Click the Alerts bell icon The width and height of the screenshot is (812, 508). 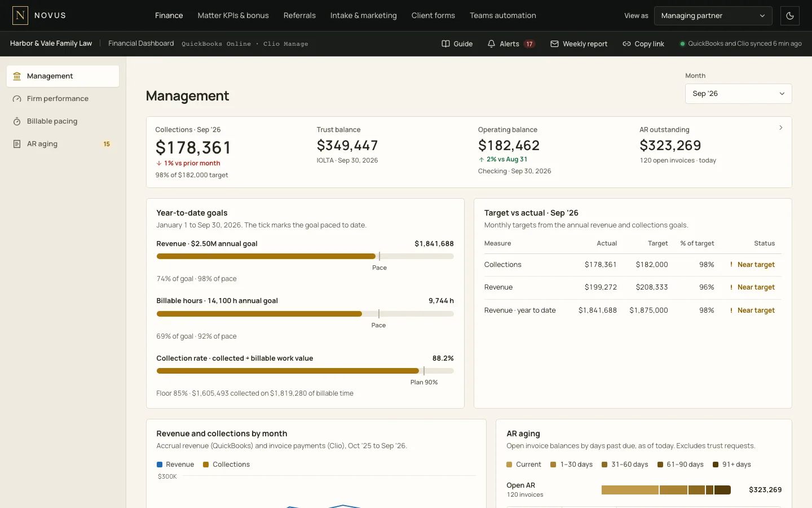click(491, 43)
